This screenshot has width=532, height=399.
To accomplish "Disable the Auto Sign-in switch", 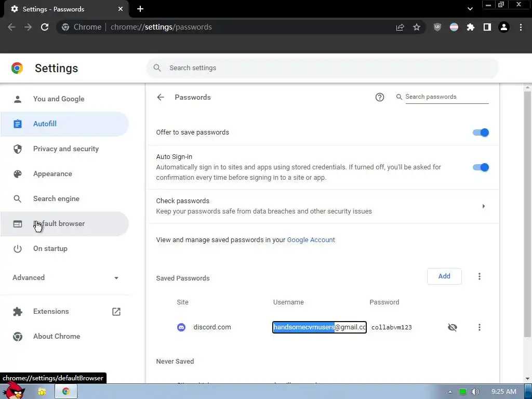I will click(x=481, y=167).
